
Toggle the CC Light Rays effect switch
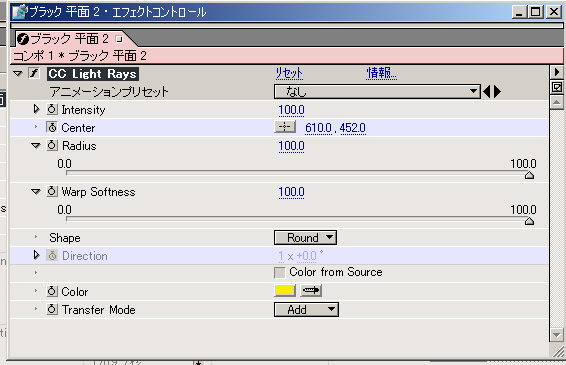click(34, 73)
